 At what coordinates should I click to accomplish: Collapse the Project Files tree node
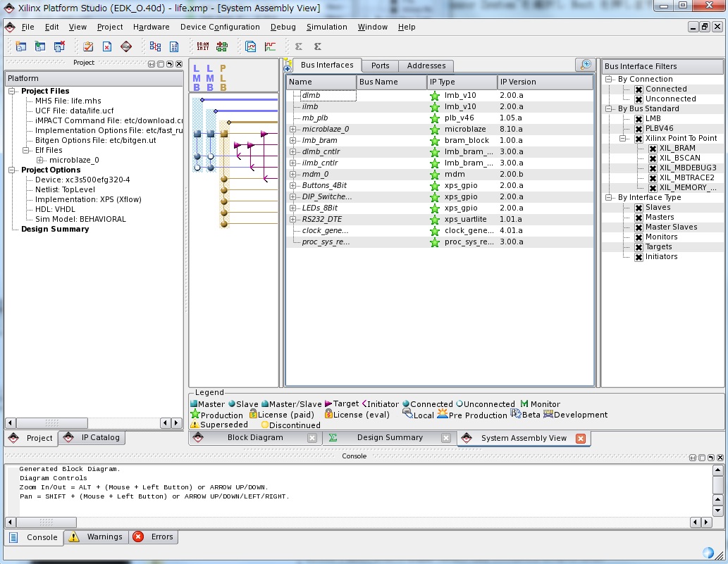11,91
